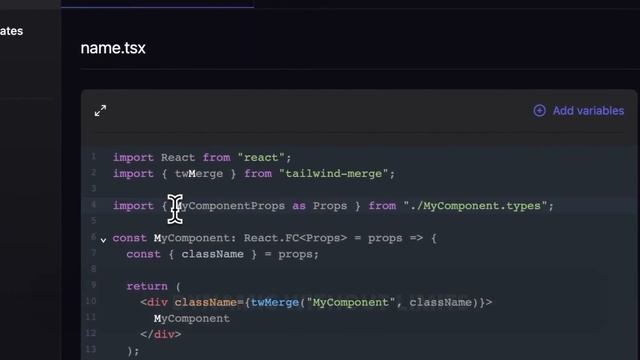Click React.FC<Props> type annotation on line 6
Viewport: 640px width, 360px height.
point(295,238)
